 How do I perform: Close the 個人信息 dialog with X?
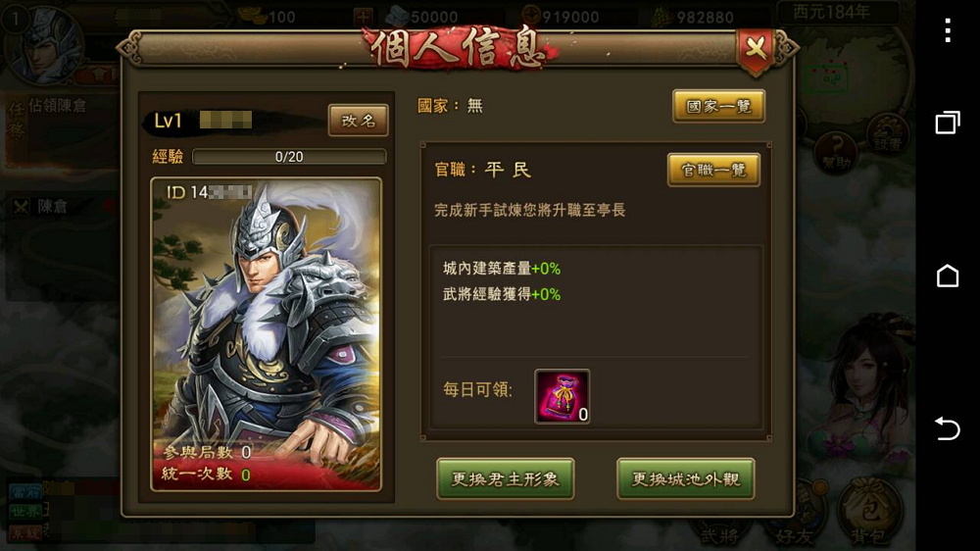[756, 48]
